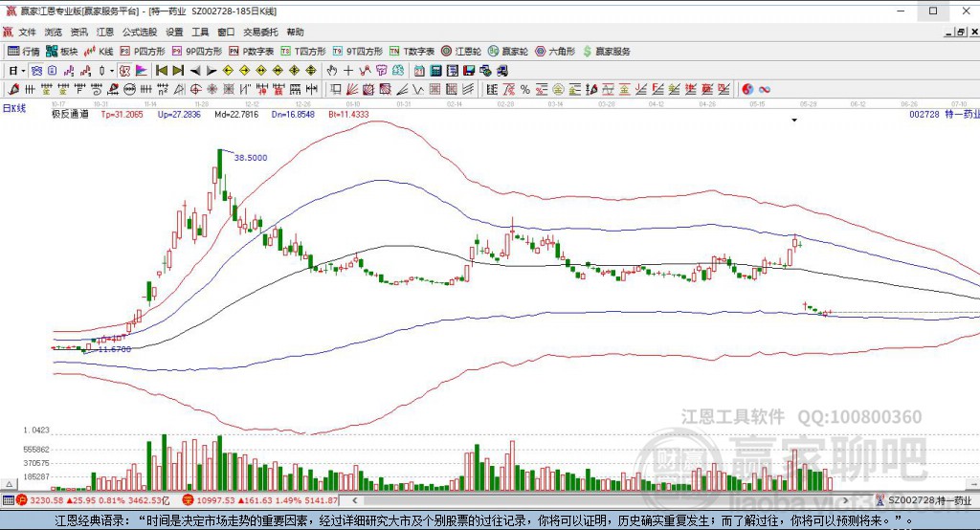Toggle the 极反通道 indicator icon
The image size is (980, 530).
tap(124, 71)
